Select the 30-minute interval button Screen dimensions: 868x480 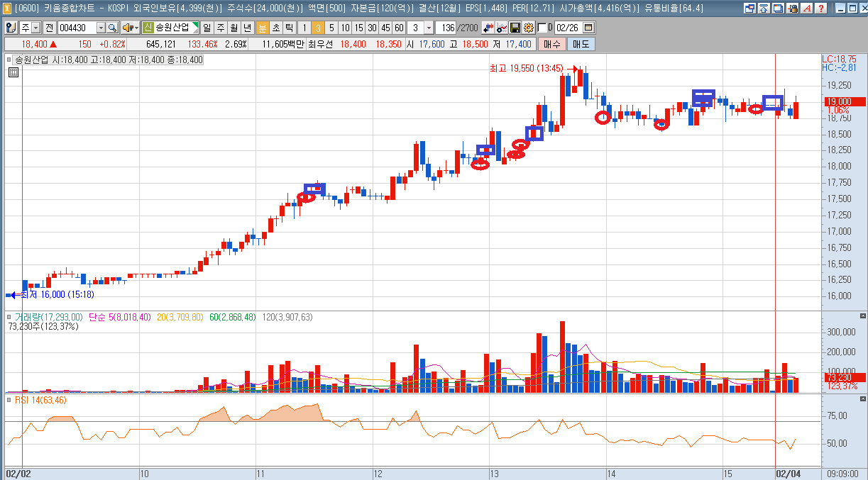click(372, 28)
